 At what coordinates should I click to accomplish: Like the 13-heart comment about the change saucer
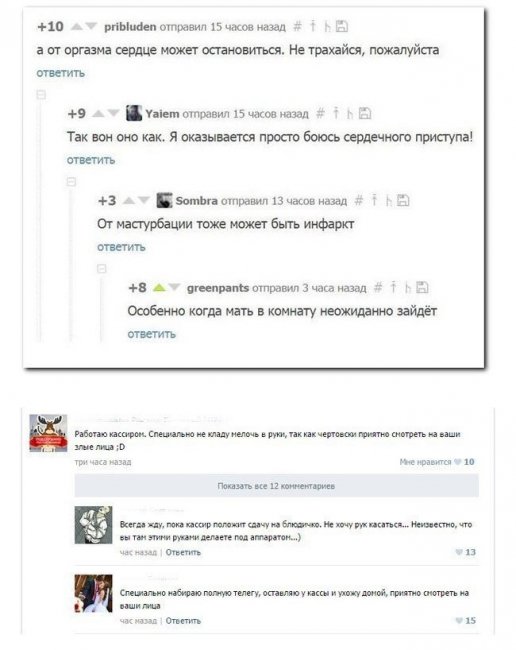pos(459,552)
